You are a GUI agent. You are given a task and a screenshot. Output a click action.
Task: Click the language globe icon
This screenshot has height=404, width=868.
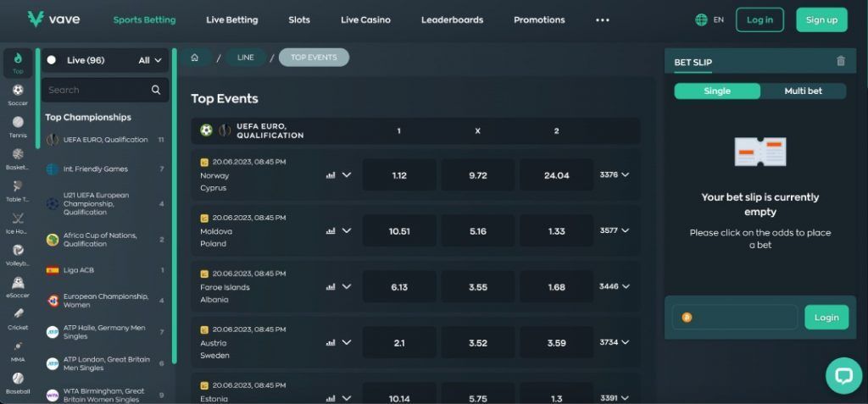coord(701,20)
